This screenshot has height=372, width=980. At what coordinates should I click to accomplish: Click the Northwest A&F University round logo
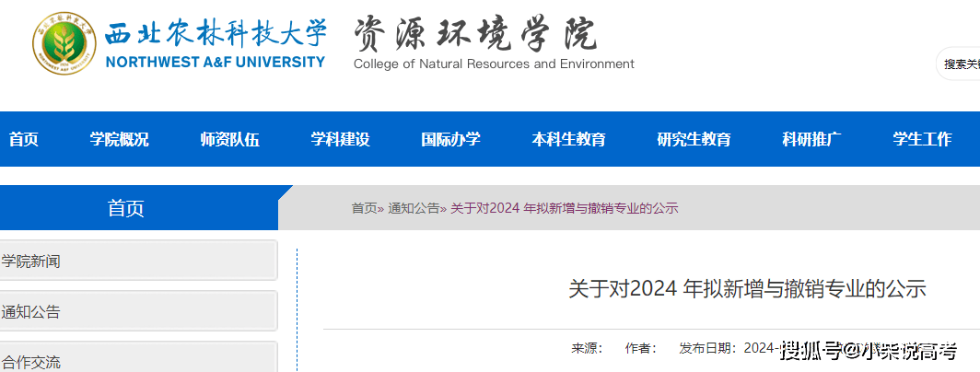(64, 44)
